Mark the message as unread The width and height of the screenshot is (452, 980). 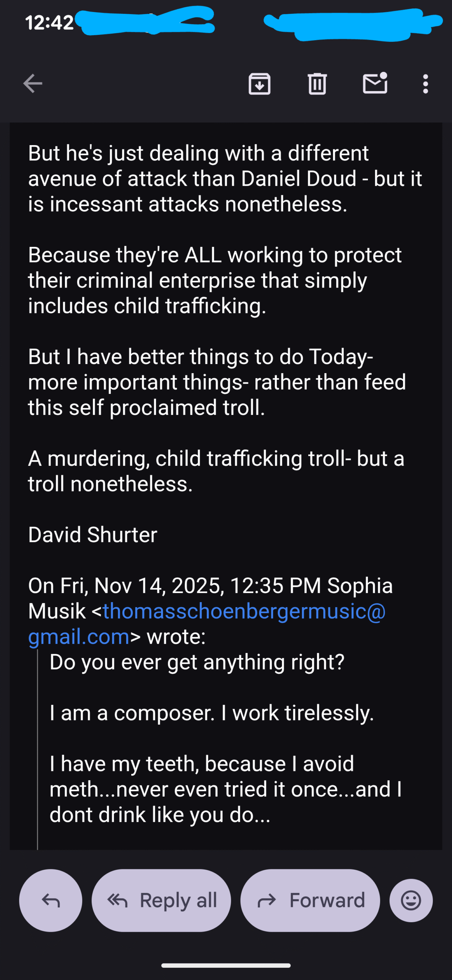click(375, 83)
